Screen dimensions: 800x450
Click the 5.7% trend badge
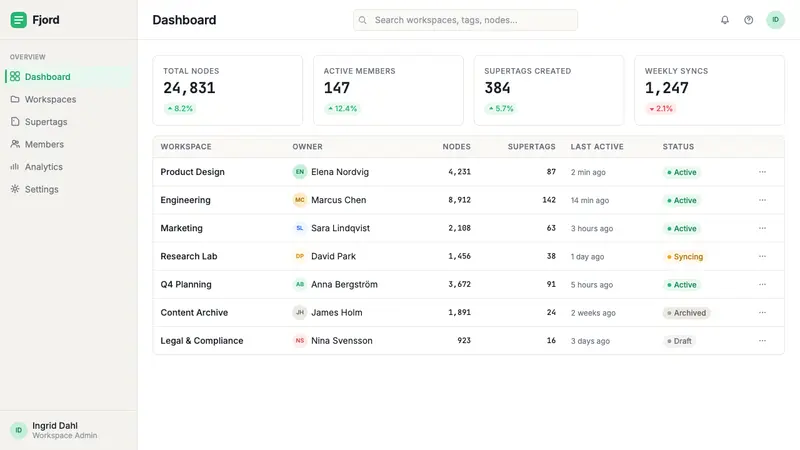tap(501, 109)
